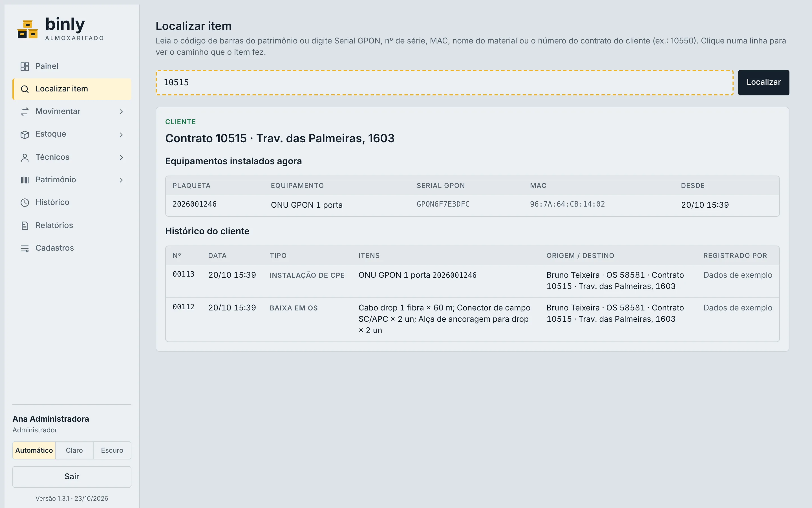Image resolution: width=812 pixels, height=508 pixels.
Task: Click the SERIAL GPON column header
Action: coord(441,185)
